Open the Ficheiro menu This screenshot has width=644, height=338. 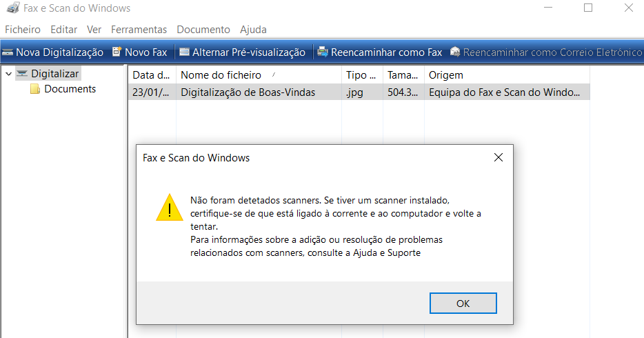[23, 30]
